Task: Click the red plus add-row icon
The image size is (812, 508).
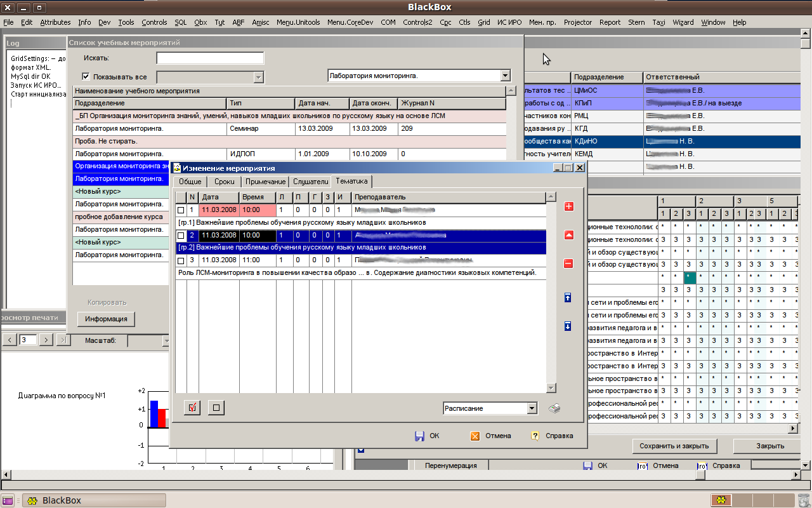Action: [x=568, y=206]
